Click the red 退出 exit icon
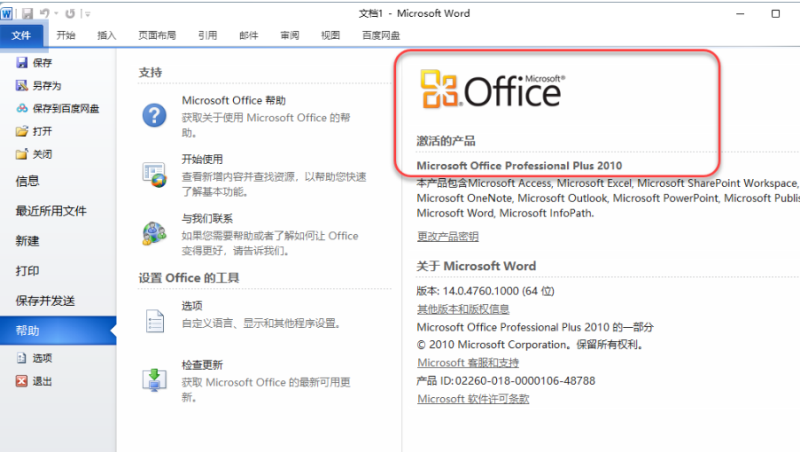Image resolution: width=800 pixels, height=452 pixels. pyautogui.click(x=21, y=381)
